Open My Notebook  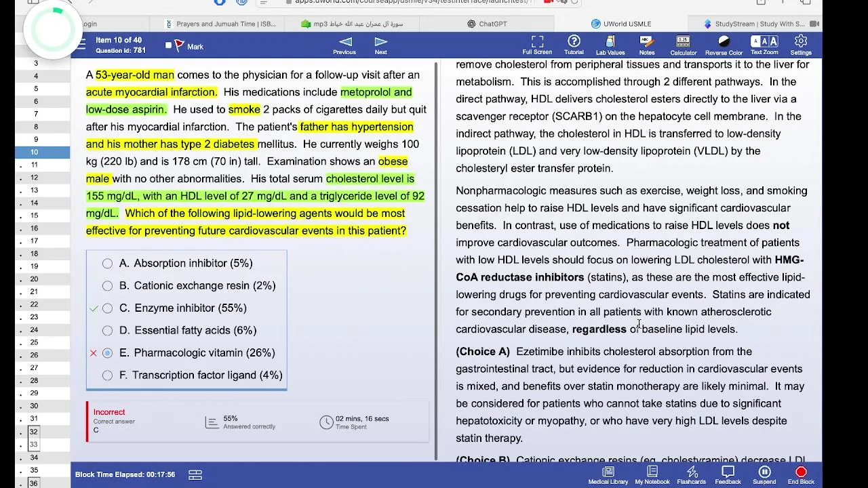point(652,475)
